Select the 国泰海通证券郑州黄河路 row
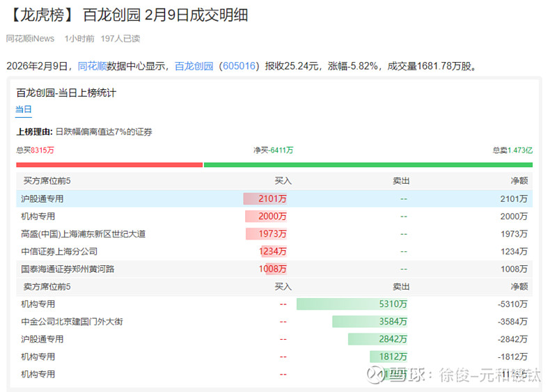The image size is (557, 392). click(274, 269)
